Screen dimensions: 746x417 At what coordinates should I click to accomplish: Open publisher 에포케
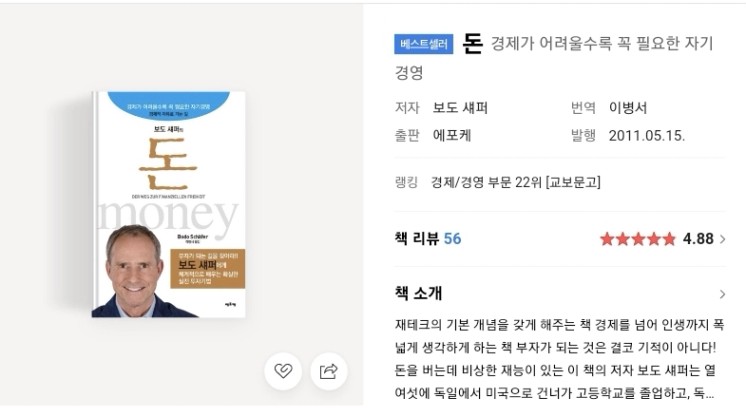coord(452,136)
